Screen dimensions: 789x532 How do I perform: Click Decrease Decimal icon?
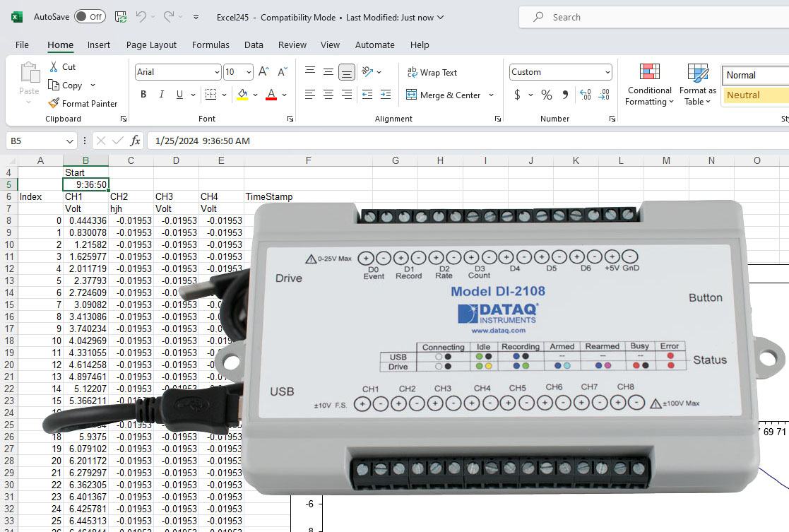click(604, 94)
